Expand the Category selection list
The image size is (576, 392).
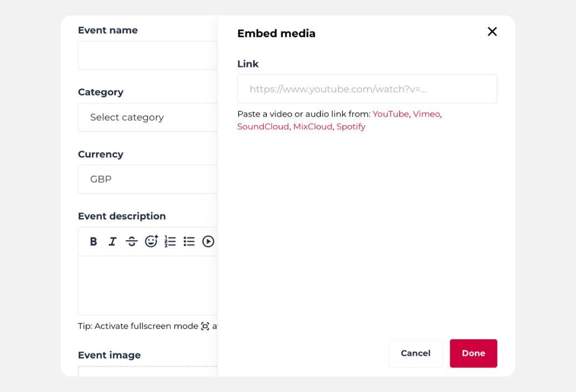[x=147, y=117]
